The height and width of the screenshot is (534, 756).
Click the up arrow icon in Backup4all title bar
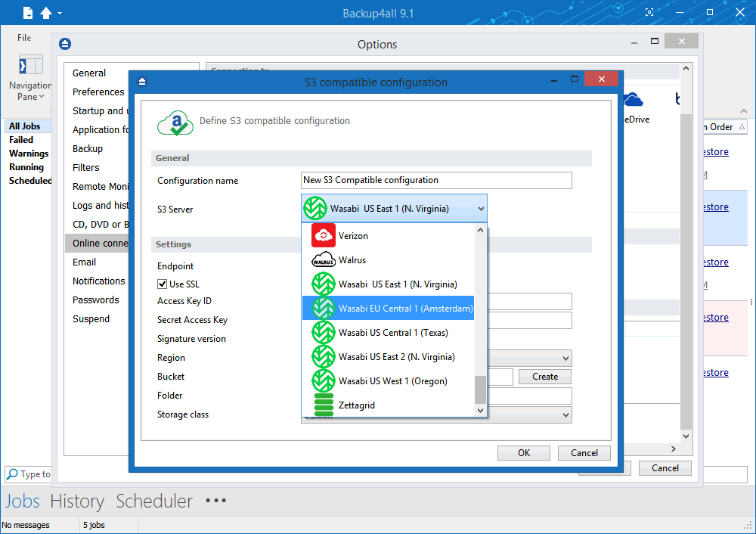[x=46, y=13]
